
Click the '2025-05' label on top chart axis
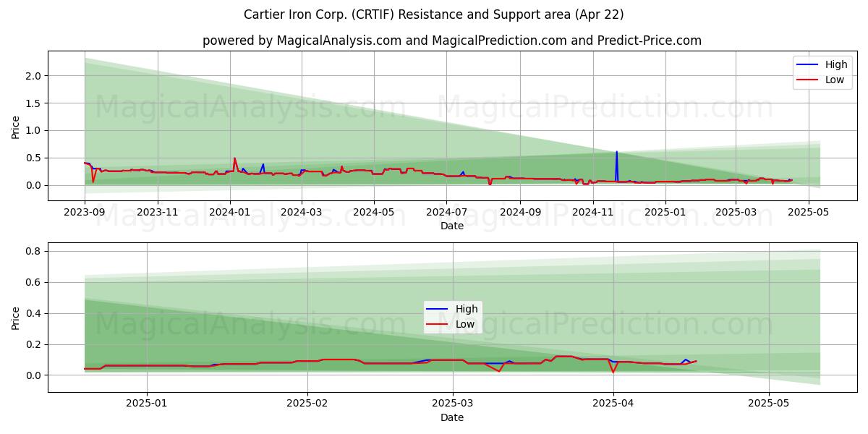point(809,213)
